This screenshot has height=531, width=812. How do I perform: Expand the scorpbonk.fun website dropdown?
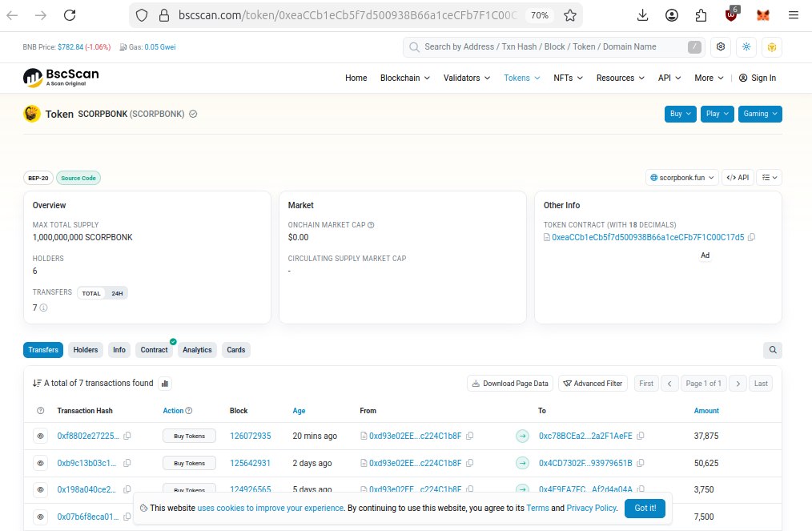point(682,178)
